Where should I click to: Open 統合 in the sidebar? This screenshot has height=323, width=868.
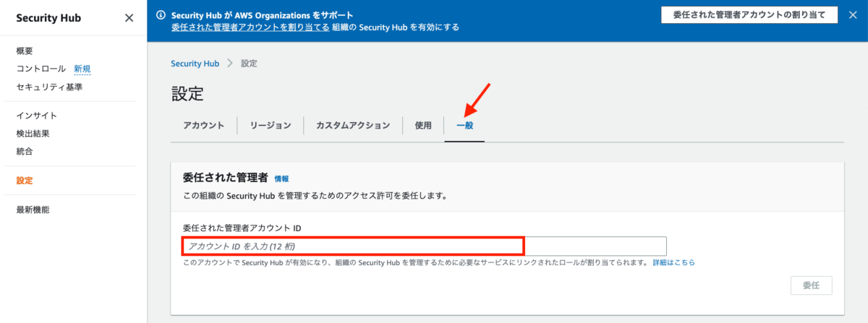point(25,152)
